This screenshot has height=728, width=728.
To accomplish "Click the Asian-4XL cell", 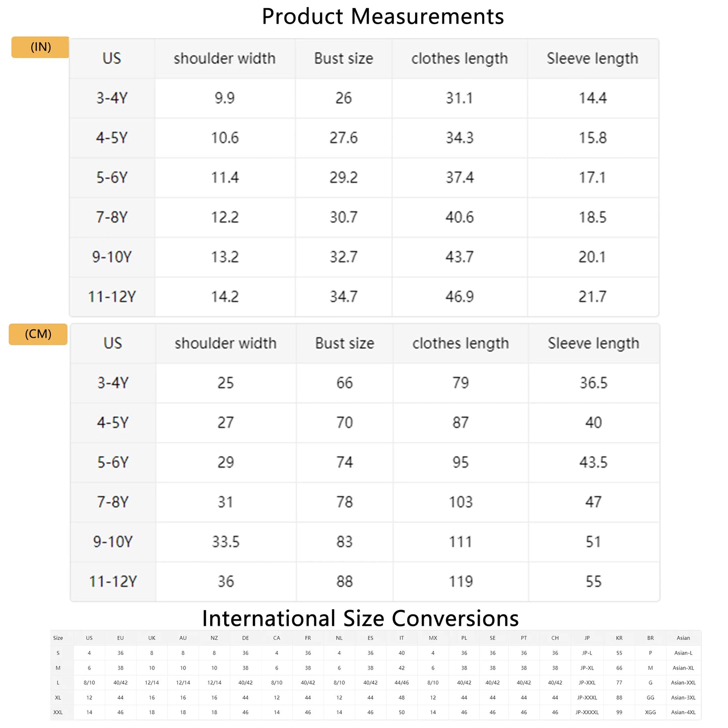I will click(x=683, y=712).
